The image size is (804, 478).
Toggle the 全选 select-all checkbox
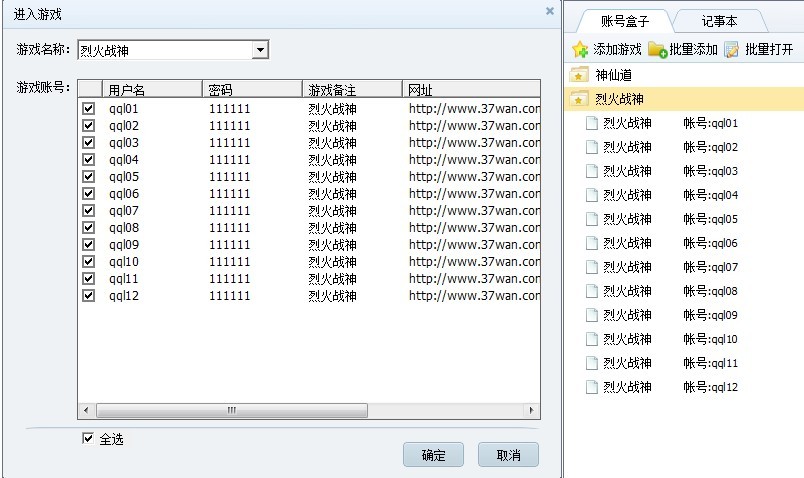[89, 438]
